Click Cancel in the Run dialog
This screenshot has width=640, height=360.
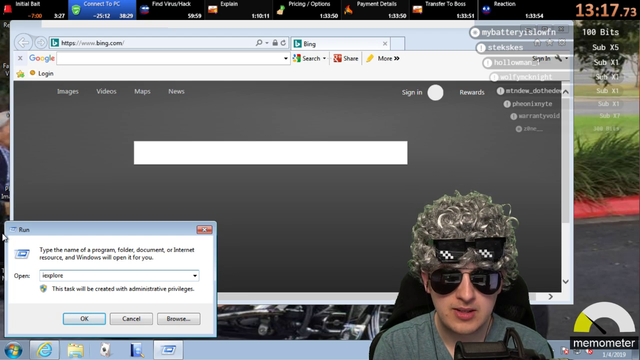(x=131, y=319)
